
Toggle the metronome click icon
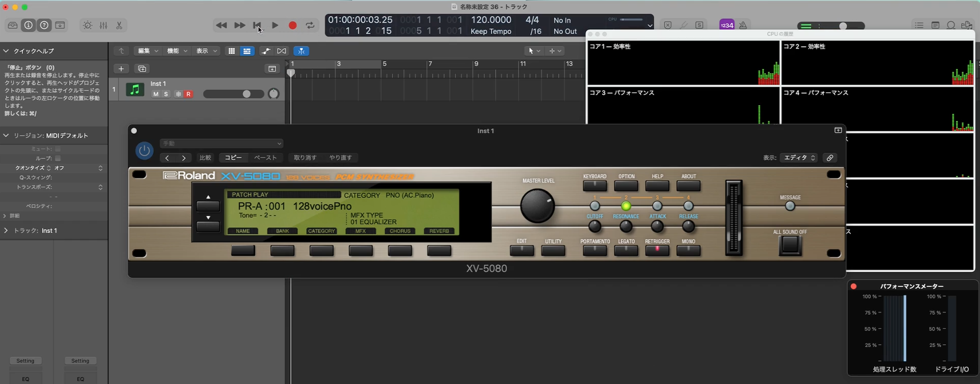tap(743, 25)
